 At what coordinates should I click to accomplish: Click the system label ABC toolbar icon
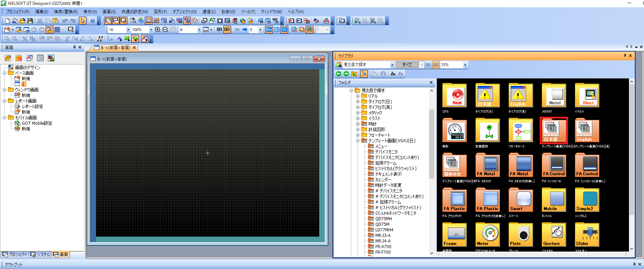[276, 21]
